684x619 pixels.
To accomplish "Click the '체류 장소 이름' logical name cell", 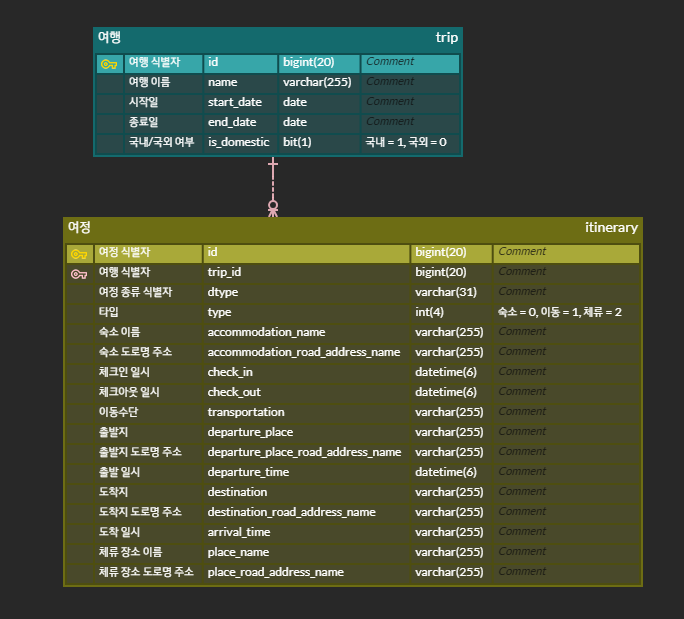I will [148, 553].
